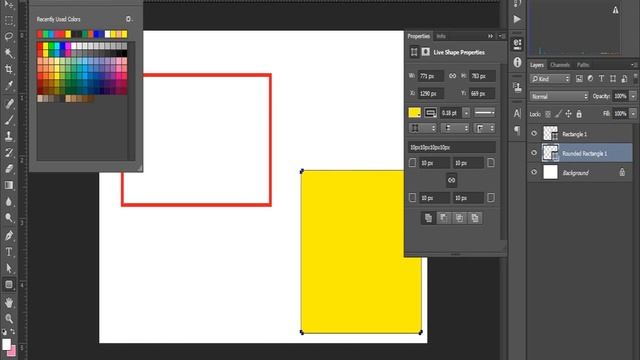Switch to the Info tab
This screenshot has height=360, width=640.
click(x=441, y=36)
